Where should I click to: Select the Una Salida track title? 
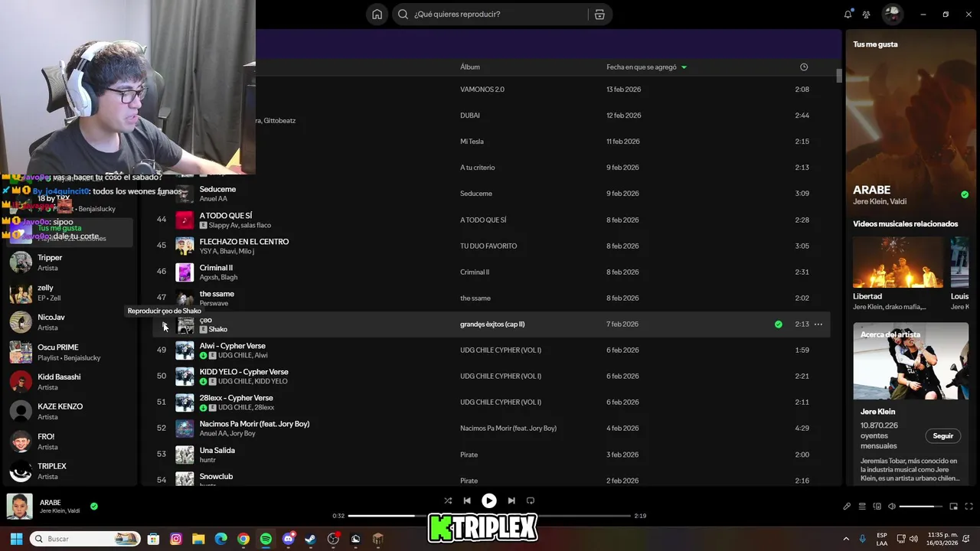click(x=217, y=451)
